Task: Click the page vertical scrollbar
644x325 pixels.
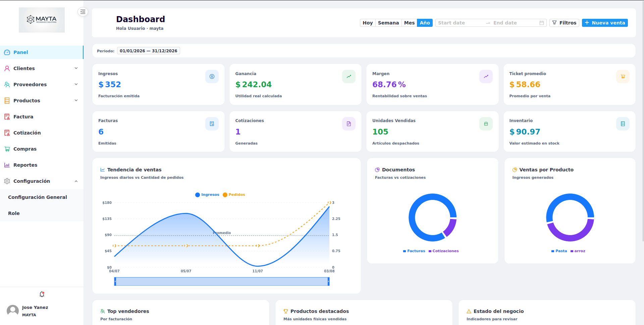Action: (643, 121)
